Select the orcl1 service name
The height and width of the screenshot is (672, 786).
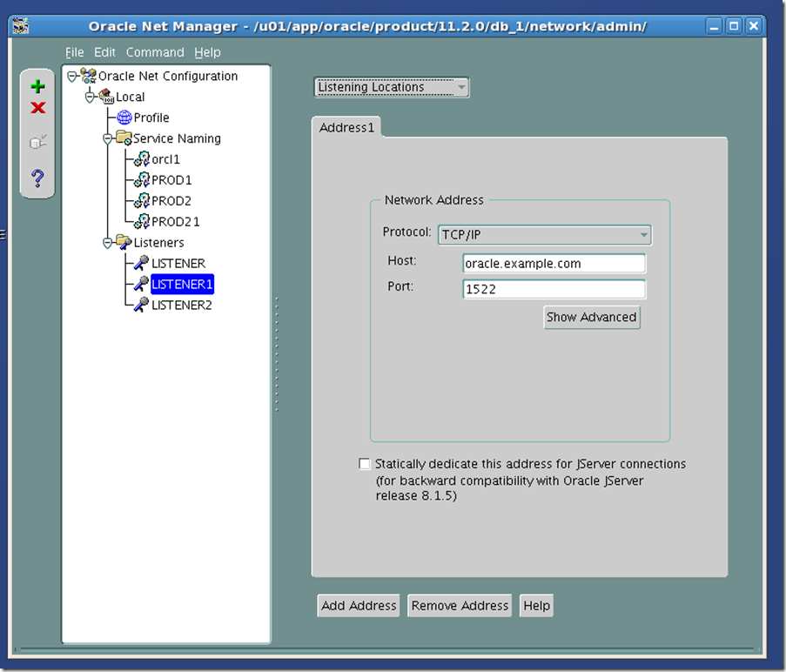click(165, 159)
